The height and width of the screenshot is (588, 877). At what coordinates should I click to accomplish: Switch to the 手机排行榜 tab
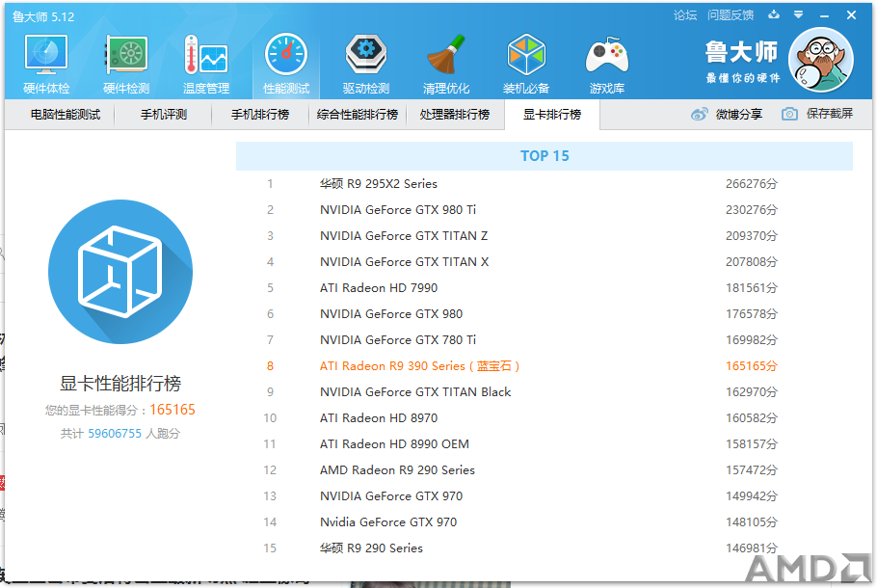click(260, 114)
